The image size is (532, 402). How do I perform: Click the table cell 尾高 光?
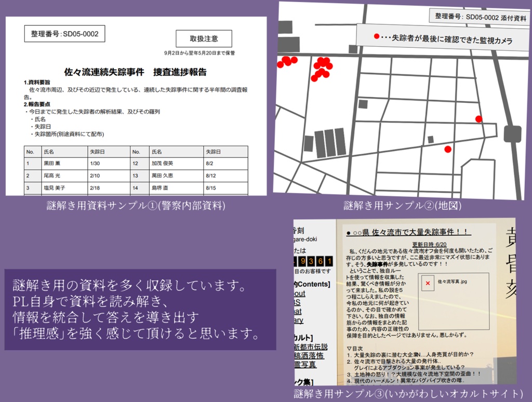(x=64, y=176)
